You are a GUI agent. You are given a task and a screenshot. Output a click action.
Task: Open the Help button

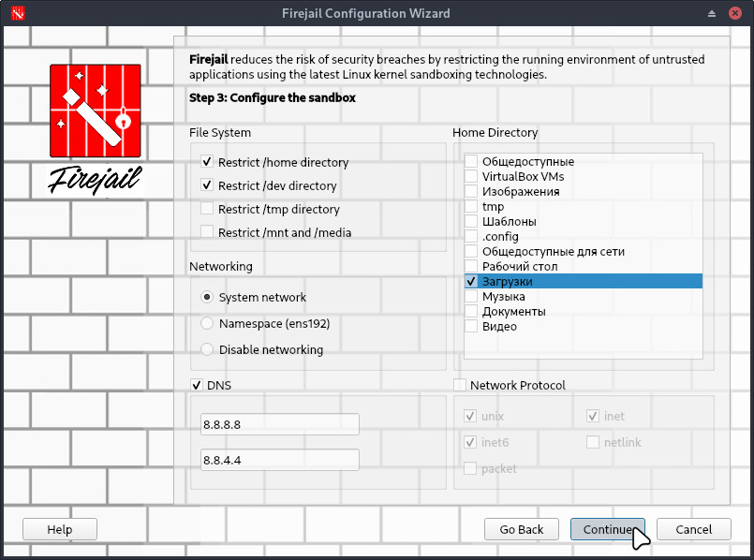[60, 529]
